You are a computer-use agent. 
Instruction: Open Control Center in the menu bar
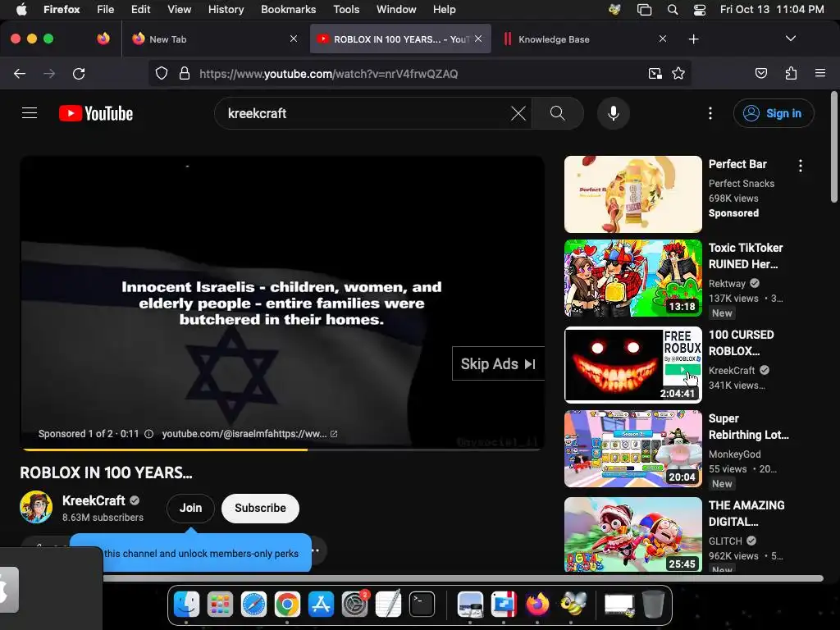click(x=699, y=10)
